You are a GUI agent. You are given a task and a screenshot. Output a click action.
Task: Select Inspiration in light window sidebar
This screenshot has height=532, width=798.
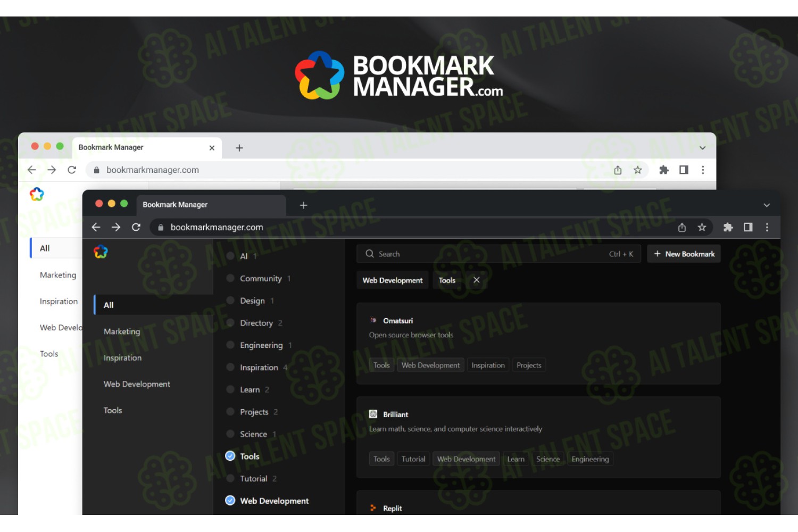point(59,301)
